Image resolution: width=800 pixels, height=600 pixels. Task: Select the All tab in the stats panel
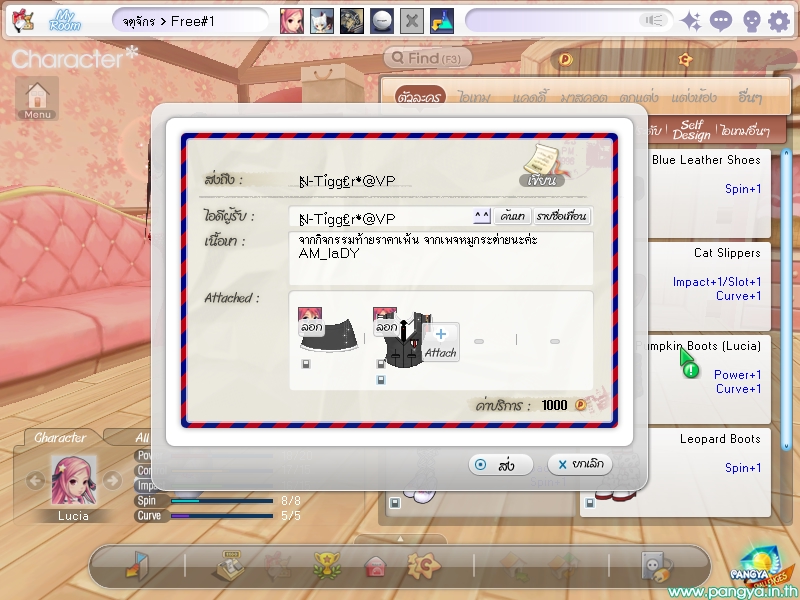tap(142, 438)
